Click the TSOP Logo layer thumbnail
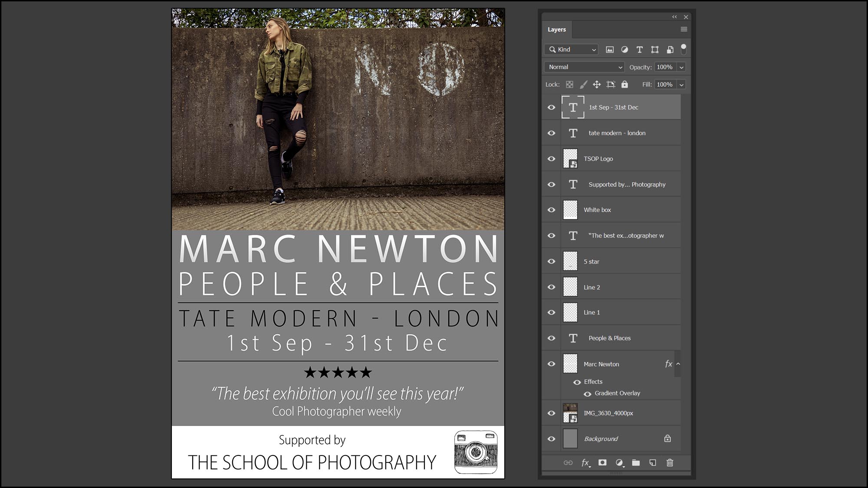Screen dimensions: 868x488 click(570, 158)
